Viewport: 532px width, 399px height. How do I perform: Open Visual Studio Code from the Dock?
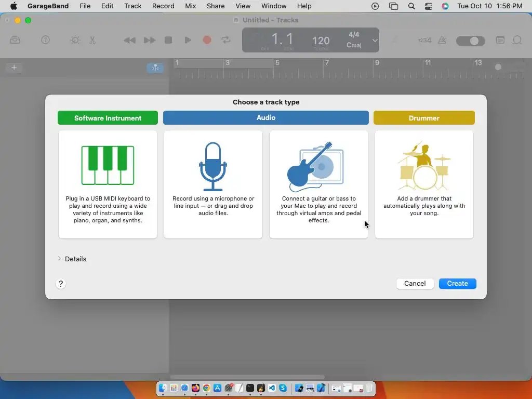(272, 388)
